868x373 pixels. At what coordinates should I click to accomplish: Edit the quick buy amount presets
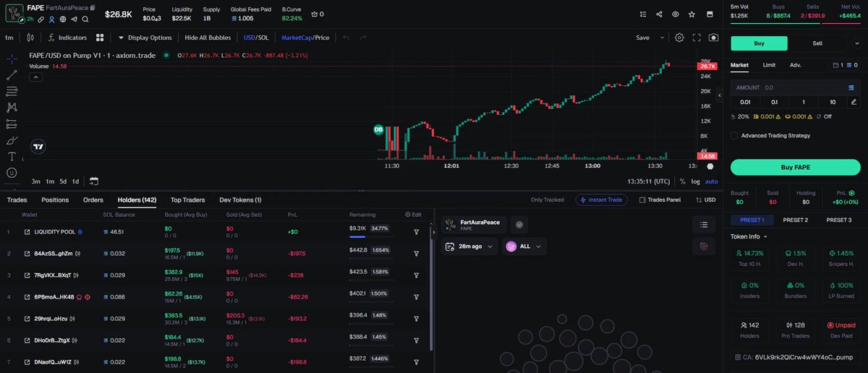[854, 102]
